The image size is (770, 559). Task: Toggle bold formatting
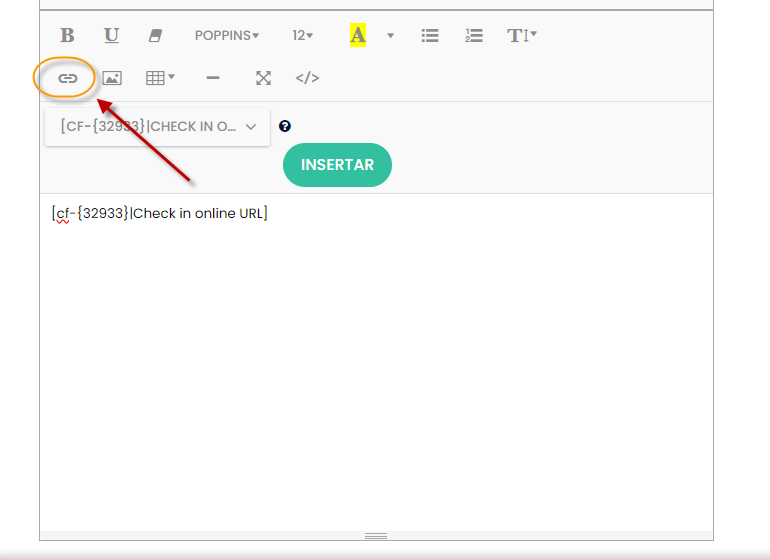pyautogui.click(x=67, y=35)
